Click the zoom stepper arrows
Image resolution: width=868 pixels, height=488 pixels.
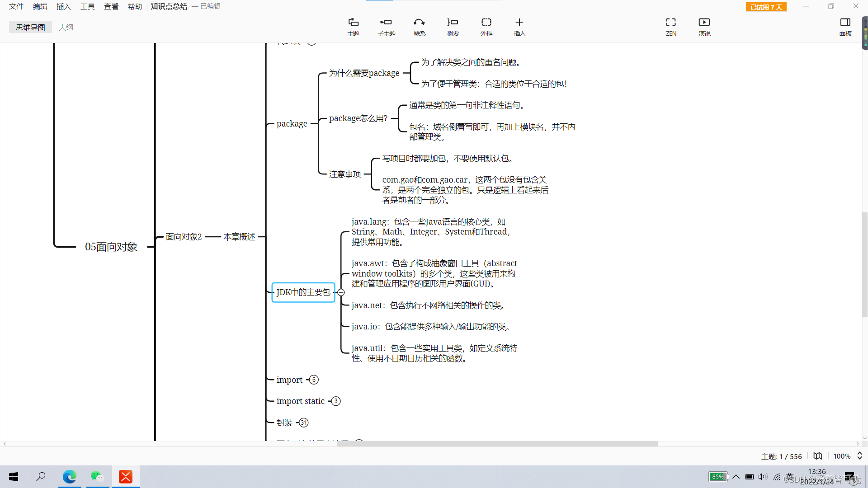click(859, 456)
